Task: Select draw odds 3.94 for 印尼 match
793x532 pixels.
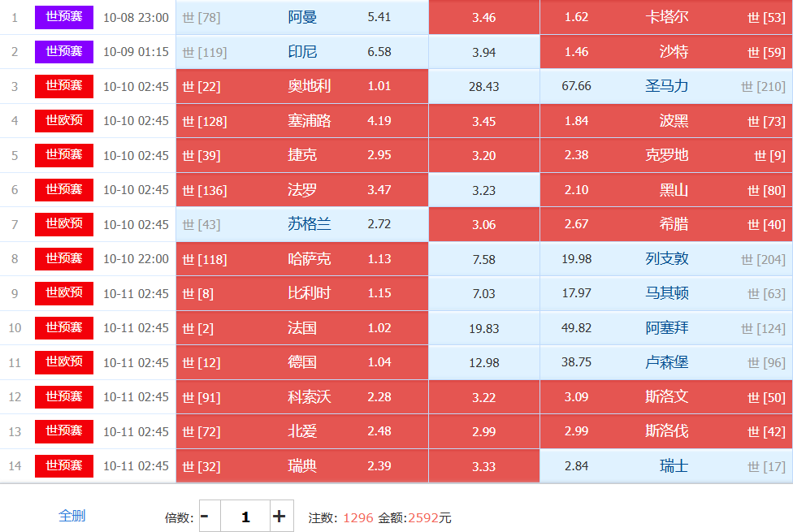Action: (x=483, y=52)
